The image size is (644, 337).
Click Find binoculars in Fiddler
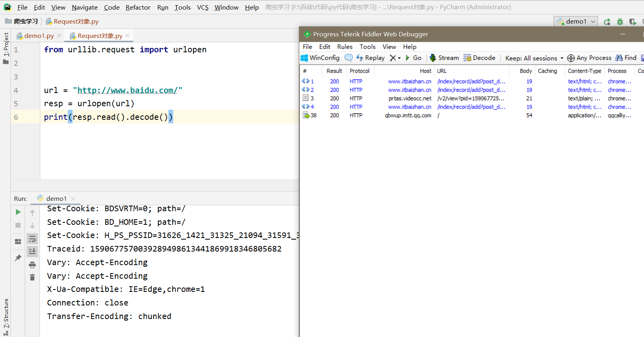(626, 58)
